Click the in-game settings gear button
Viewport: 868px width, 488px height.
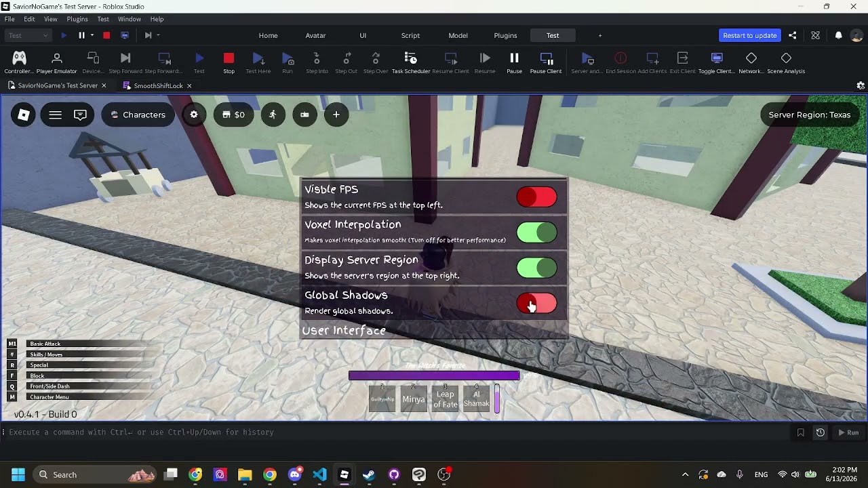coord(194,115)
